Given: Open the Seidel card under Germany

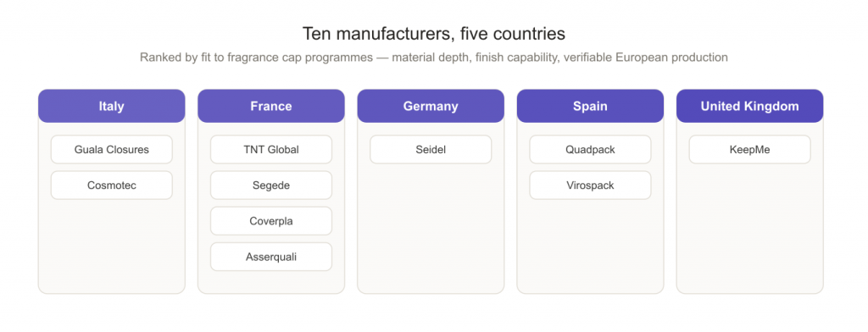Looking at the screenshot, I should tap(431, 149).
